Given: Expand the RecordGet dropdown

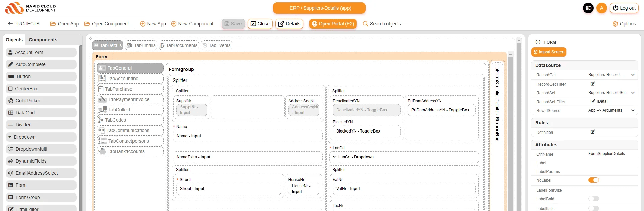Looking at the screenshot, I should 633,75.
